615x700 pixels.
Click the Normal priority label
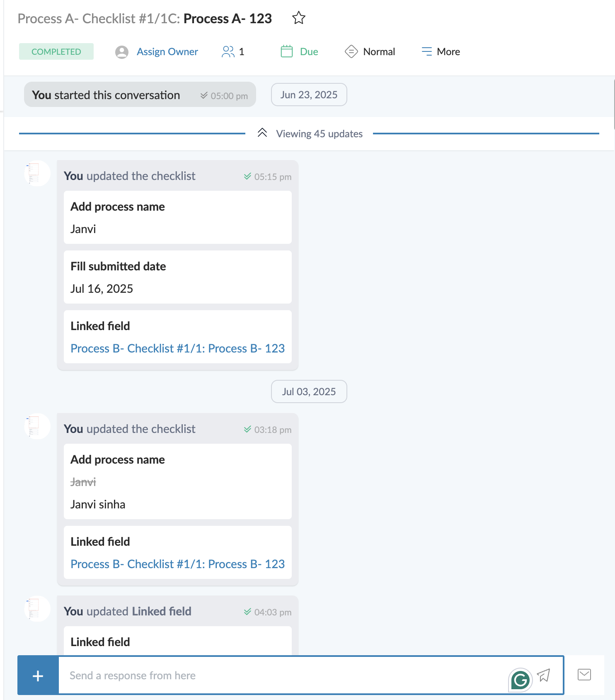click(x=379, y=51)
